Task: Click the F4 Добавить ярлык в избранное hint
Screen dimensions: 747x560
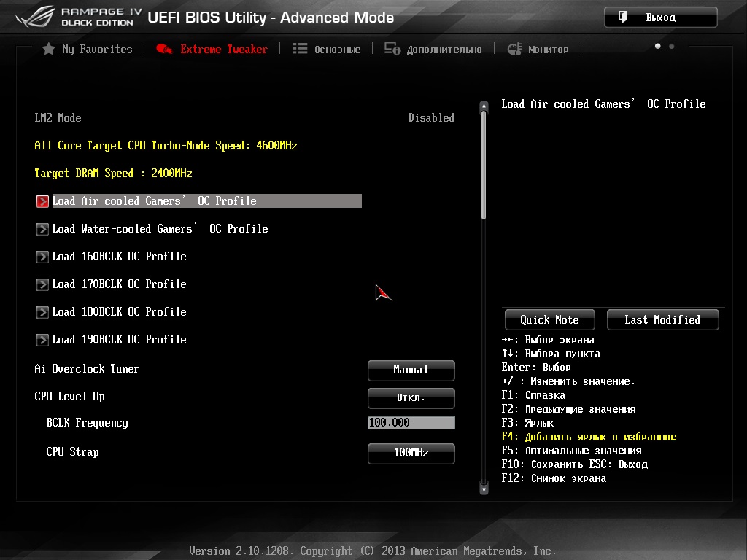Action: tap(589, 437)
